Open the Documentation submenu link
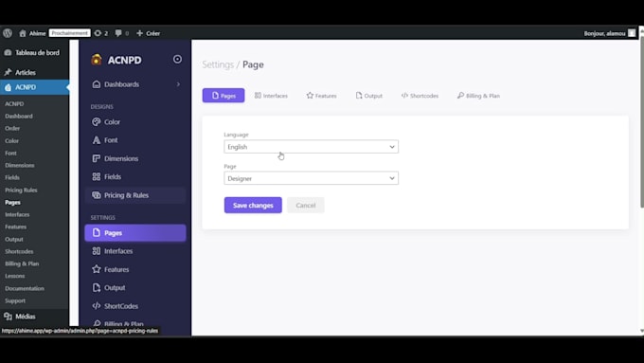 (x=25, y=288)
